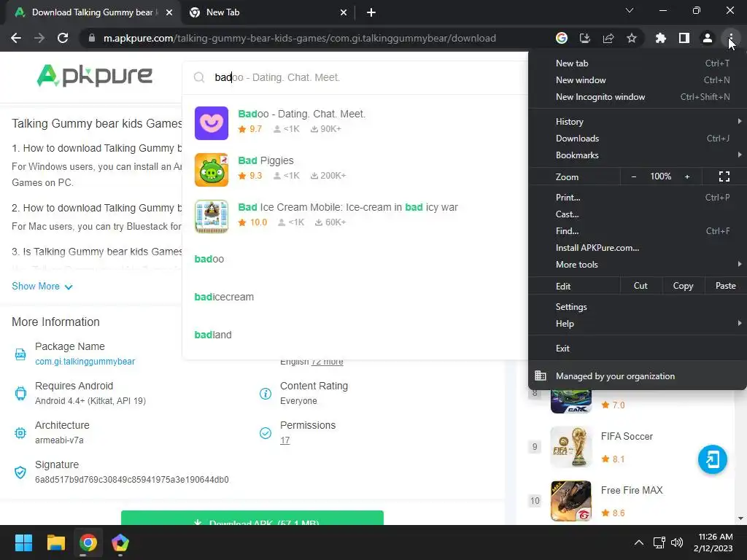Image resolution: width=747 pixels, height=560 pixels.
Task: Click the install app icon in the address bar
Action: coord(585,38)
